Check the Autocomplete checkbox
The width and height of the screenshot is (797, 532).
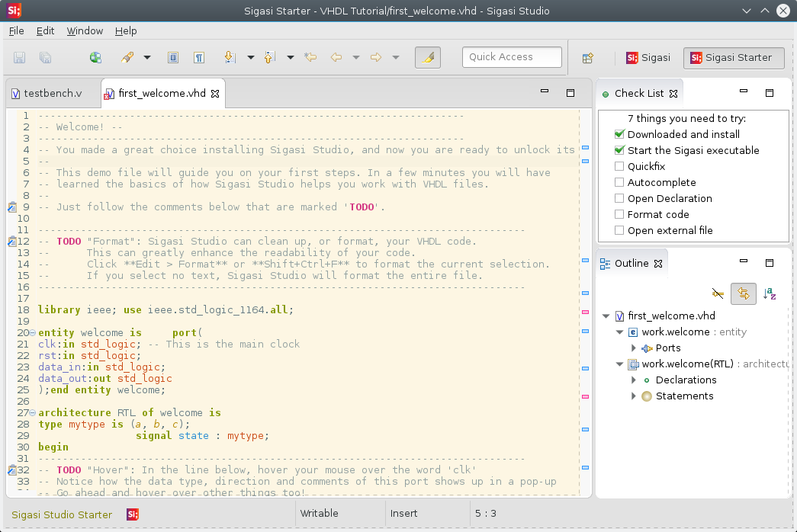[619, 182]
